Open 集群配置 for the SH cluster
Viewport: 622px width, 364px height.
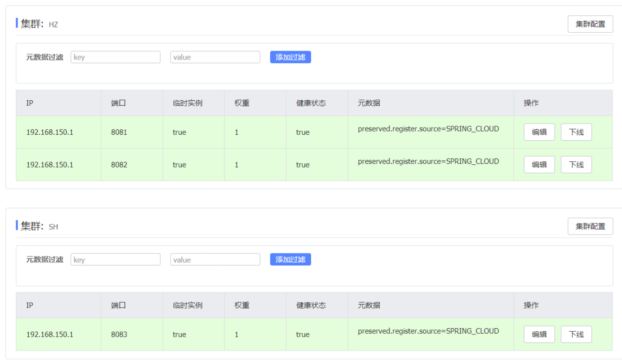[x=590, y=227]
